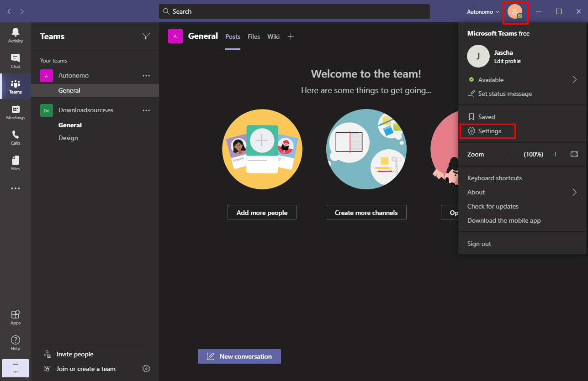Click the Edit profile link
This screenshot has width=588, height=381.
(x=507, y=61)
